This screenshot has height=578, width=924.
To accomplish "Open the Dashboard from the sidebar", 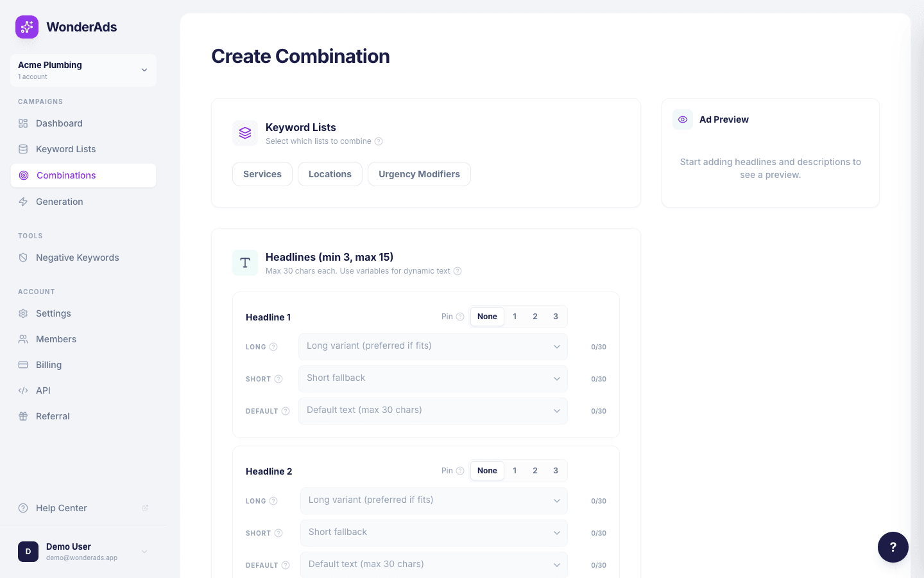I will pyautogui.click(x=59, y=123).
